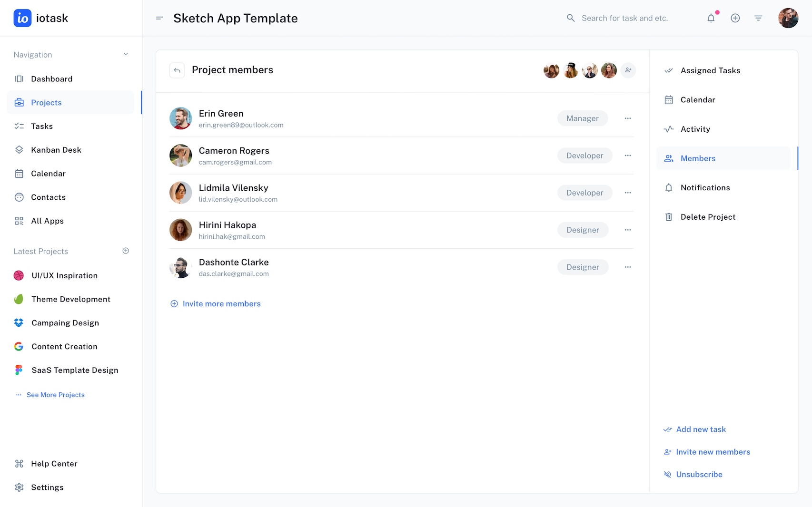Click the iotask logo icon
This screenshot has width=812, height=507.
(x=22, y=18)
